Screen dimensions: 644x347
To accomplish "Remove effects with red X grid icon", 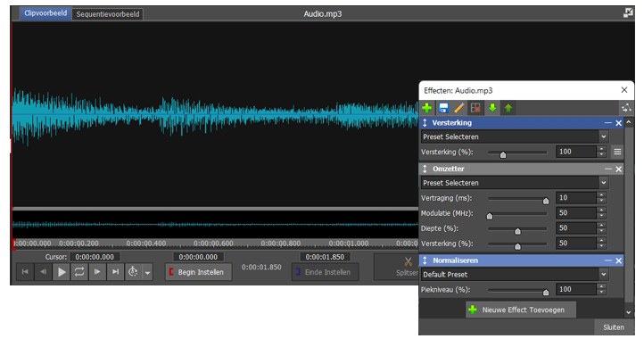I will coord(475,108).
